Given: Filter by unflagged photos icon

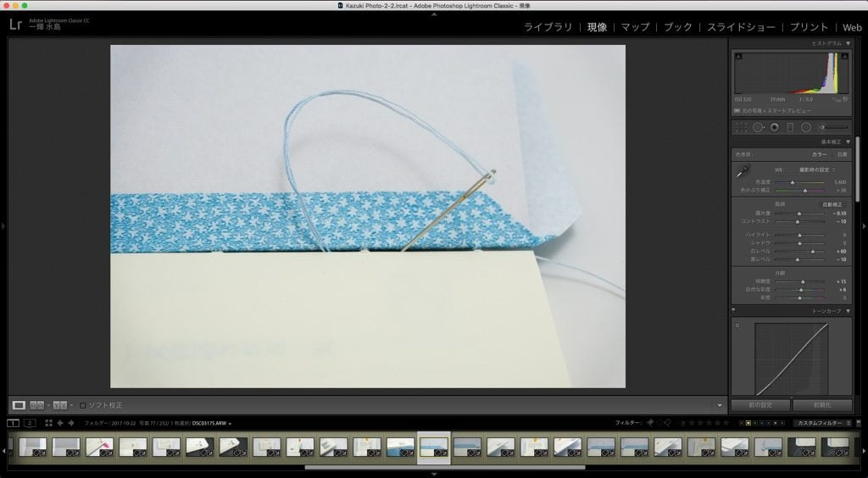Looking at the screenshot, I should tap(659, 423).
